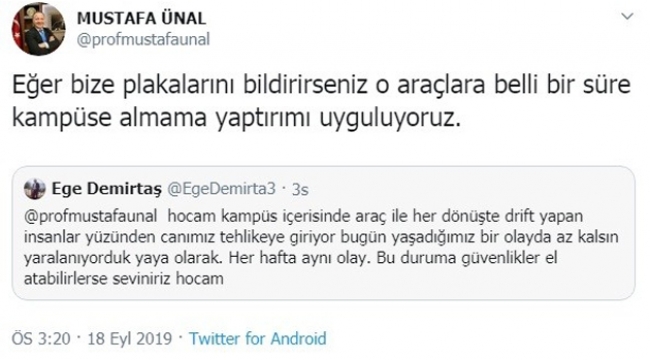The height and width of the screenshot is (360, 650).
Task: Open the ÖS 3:20 tweet time
Action: point(41,338)
